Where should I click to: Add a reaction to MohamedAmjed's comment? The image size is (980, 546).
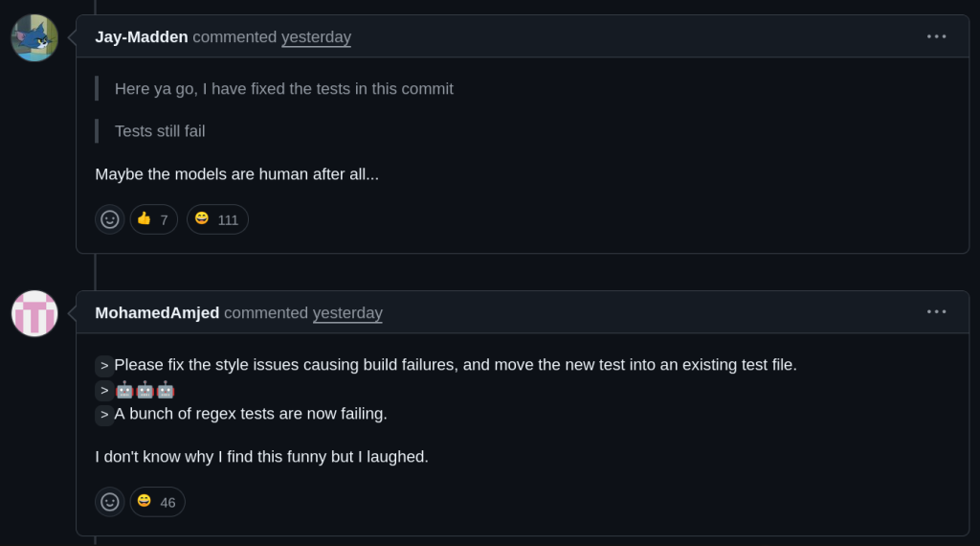(x=110, y=502)
